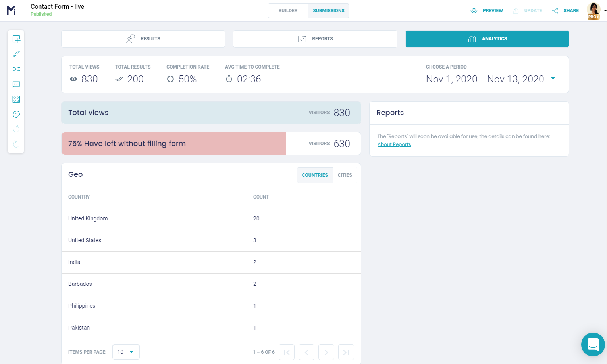607x364 pixels.
Task: Click the 75% left without filling bar
Action: coord(211,144)
